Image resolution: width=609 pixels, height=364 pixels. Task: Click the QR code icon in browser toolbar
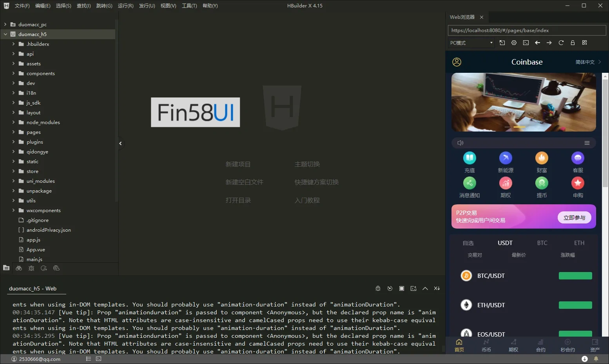click(x=584, y=43)
